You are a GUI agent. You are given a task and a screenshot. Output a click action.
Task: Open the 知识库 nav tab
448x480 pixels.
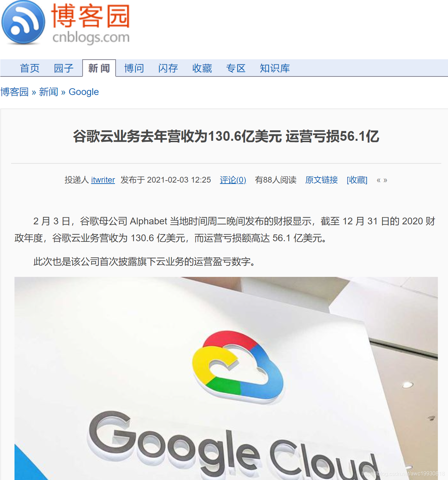click(275, 68)
